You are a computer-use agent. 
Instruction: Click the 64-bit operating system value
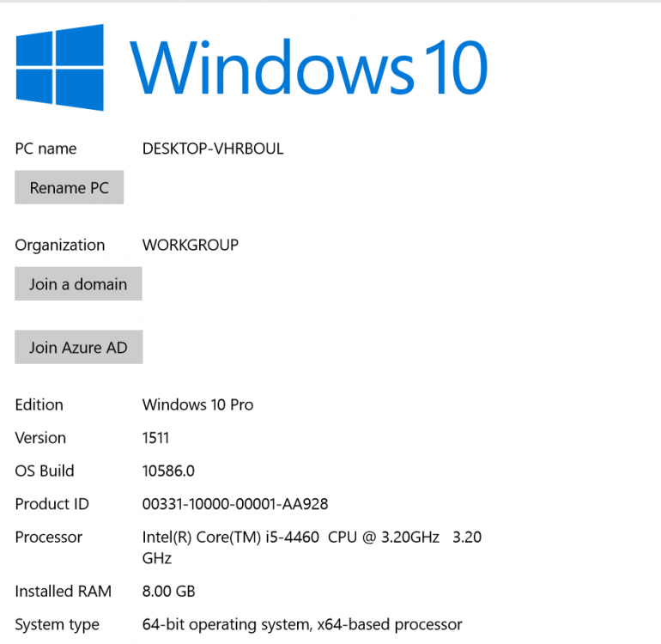(302, 624)
